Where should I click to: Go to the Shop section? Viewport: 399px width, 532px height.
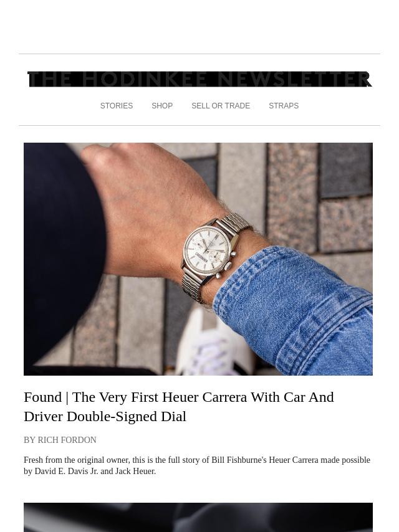[x=162, y=106]
